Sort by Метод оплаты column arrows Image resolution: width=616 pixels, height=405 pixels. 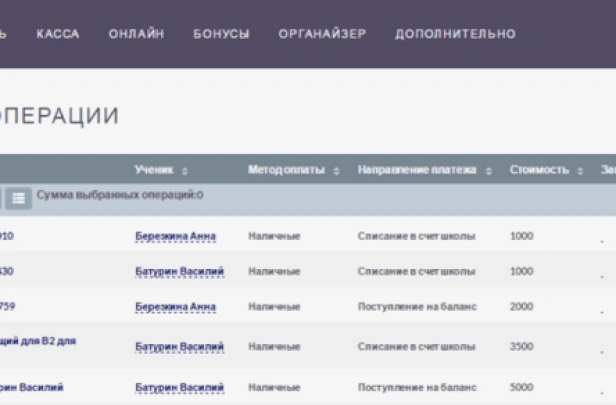336,171
